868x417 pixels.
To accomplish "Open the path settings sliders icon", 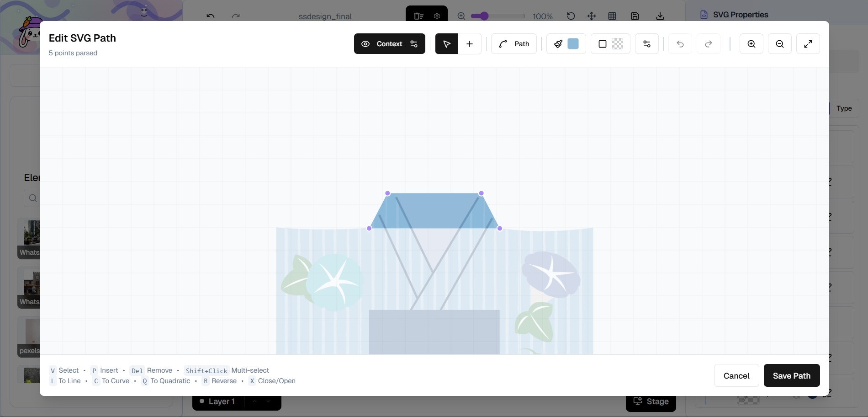I will tap(646, 43).
